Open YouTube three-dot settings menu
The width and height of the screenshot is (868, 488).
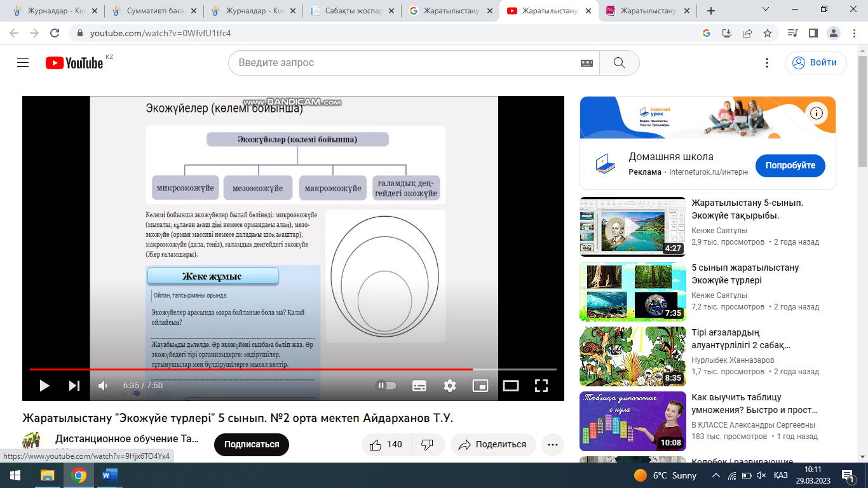tap(768, 63)
